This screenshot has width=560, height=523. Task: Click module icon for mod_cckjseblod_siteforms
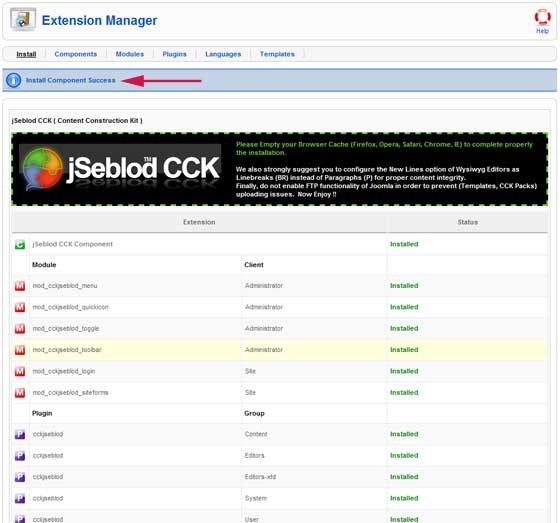tap(20, 393)
